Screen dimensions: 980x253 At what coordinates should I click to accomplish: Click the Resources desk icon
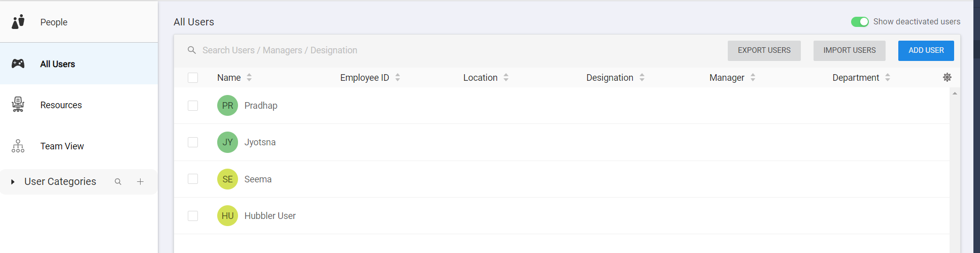pyautogui.click(x=18, y=105)
